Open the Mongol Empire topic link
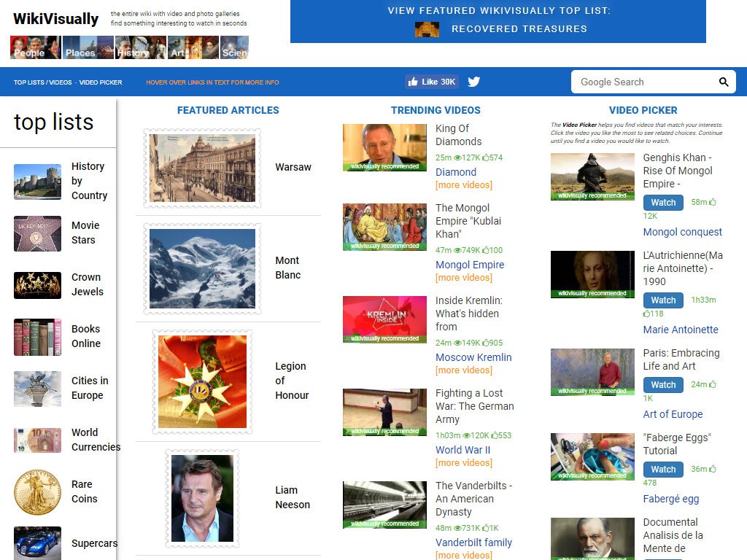Image resolution: width=747 pixels, height=560 pixels. (x=470, y=265)
